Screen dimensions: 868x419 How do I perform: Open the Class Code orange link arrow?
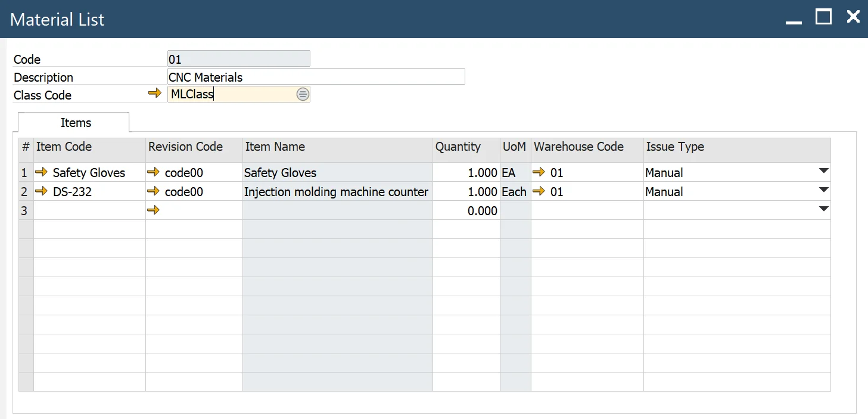pyautogui.click(x=154, y=94)
